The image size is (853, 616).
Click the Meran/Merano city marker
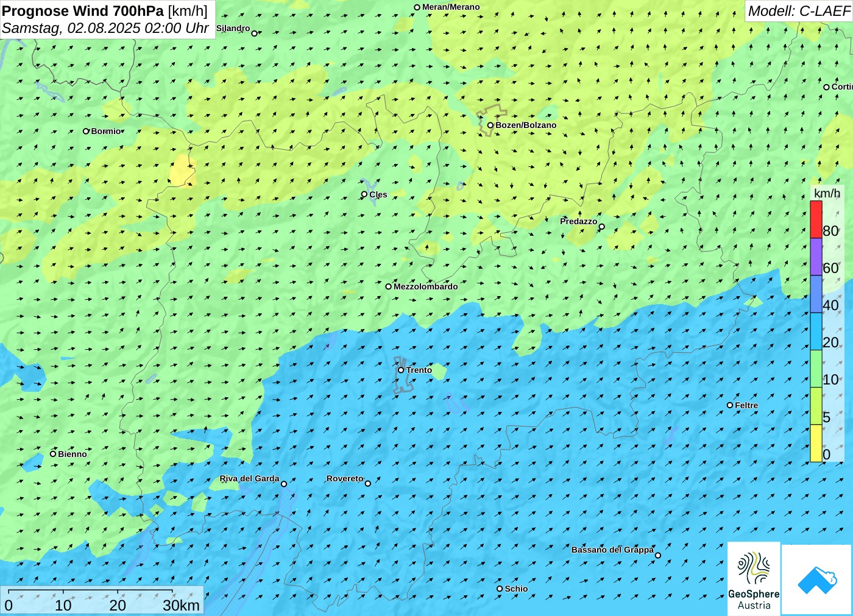pyautogui.click(x=417, y=7)
